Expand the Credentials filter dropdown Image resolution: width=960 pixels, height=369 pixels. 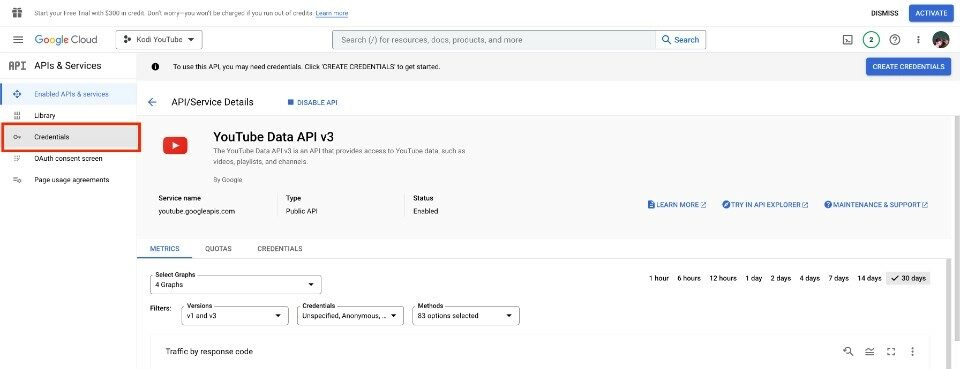(x=351, y=316)
